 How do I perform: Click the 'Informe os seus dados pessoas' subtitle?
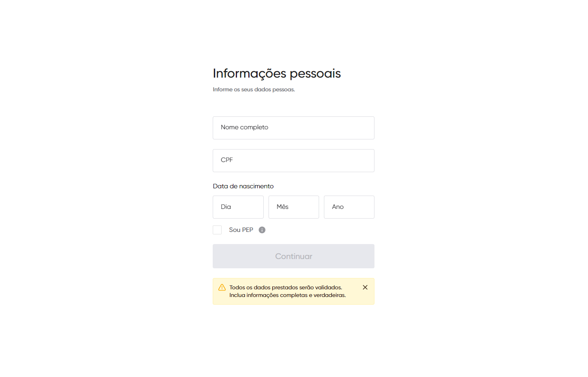click(x=254, y=90)
